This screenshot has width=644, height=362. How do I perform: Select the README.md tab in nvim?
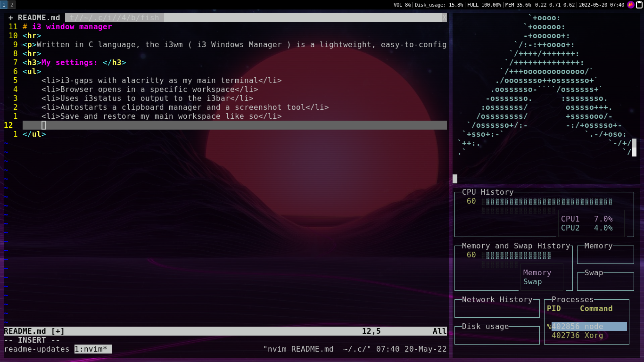click(x=34, y=18)
